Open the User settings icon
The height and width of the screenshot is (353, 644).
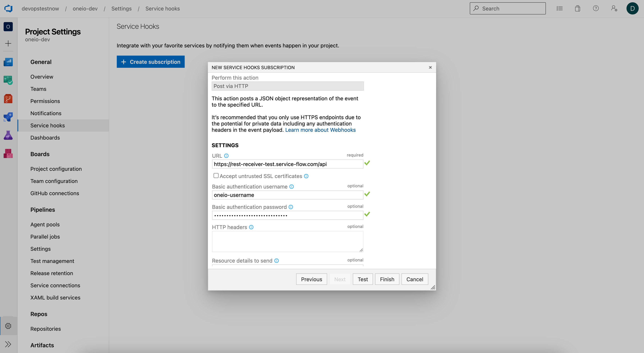(x=614, y=9)
